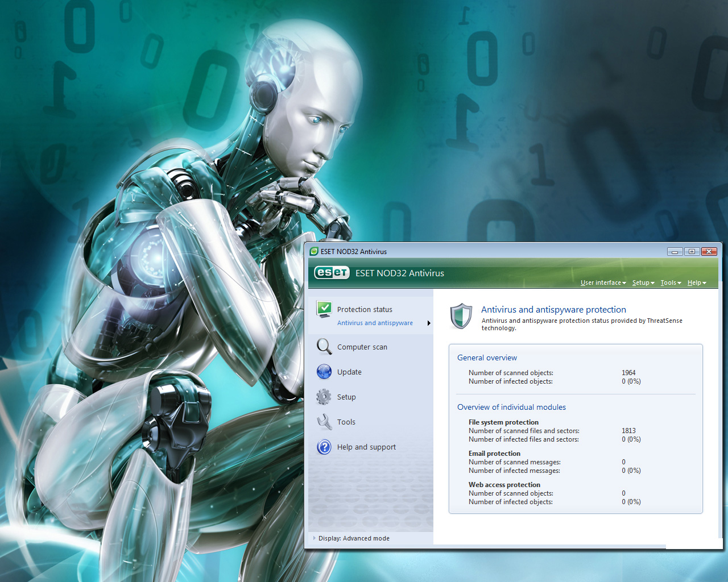Click the Setup gear icon
728x582 pixels.
[324, 397]
